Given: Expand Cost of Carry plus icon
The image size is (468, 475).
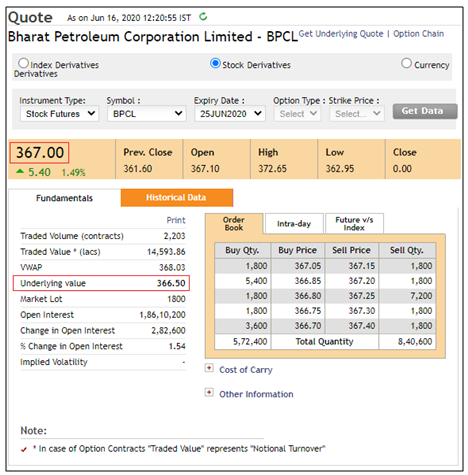Looking at the screenshot, I should click(x=209, y=368).
